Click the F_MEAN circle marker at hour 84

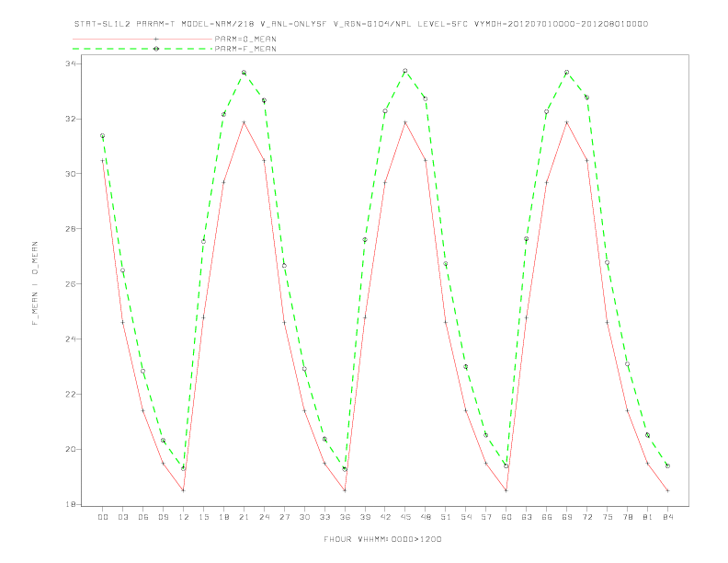(667, 465)
